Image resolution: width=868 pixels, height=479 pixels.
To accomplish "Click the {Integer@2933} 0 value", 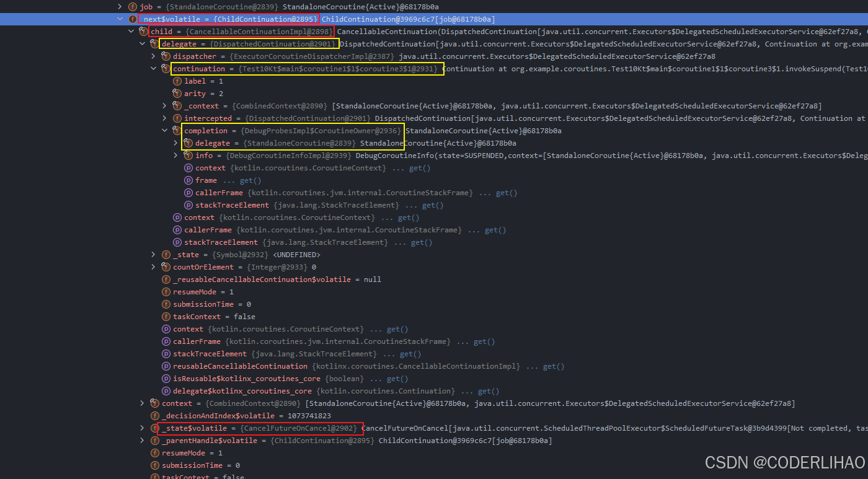I will [281, 267].
